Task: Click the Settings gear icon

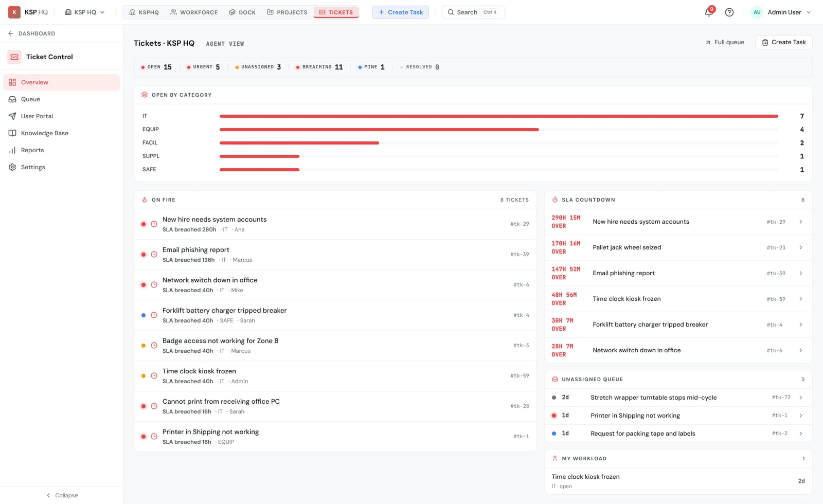Action: 12,167
